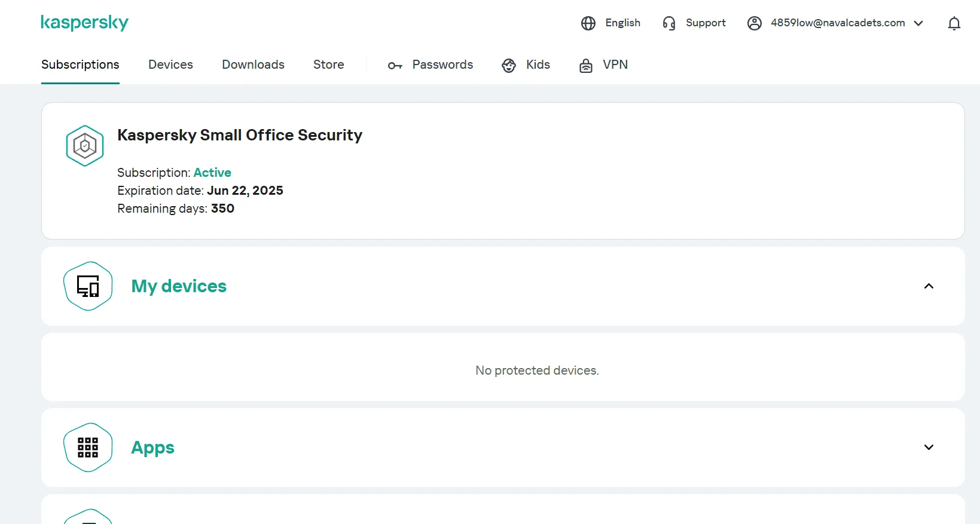Click the Apps grid icon
Viewport: 980px width, 524px height.
88,448
